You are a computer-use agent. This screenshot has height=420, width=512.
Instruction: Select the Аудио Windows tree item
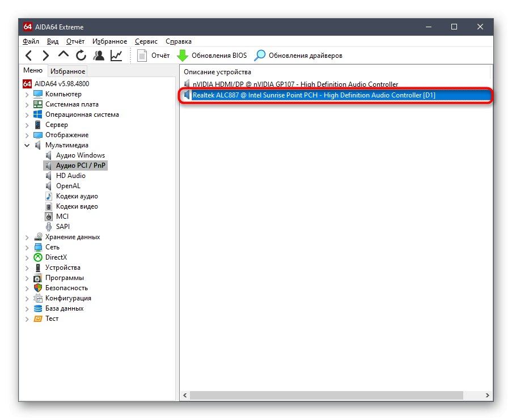[x=81, y=155]
